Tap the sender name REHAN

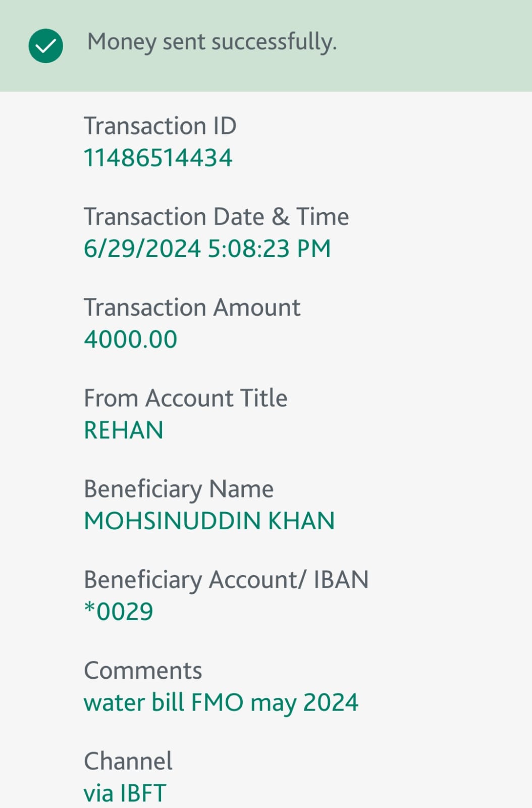[124, 430]
